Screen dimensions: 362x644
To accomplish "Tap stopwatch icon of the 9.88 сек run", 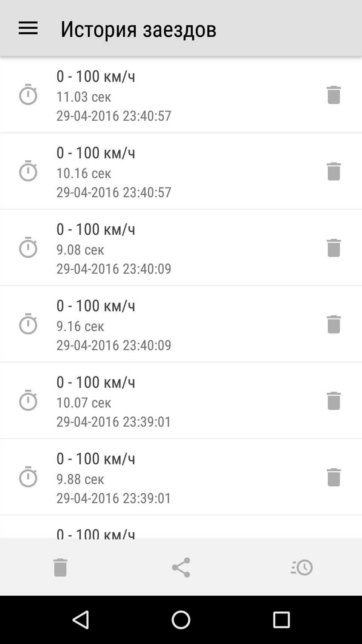I will (x=28, y=476).
